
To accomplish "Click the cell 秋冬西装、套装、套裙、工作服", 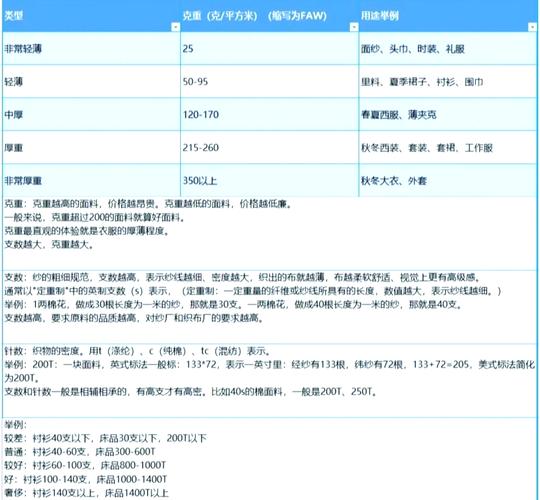I will click(448, 147).
